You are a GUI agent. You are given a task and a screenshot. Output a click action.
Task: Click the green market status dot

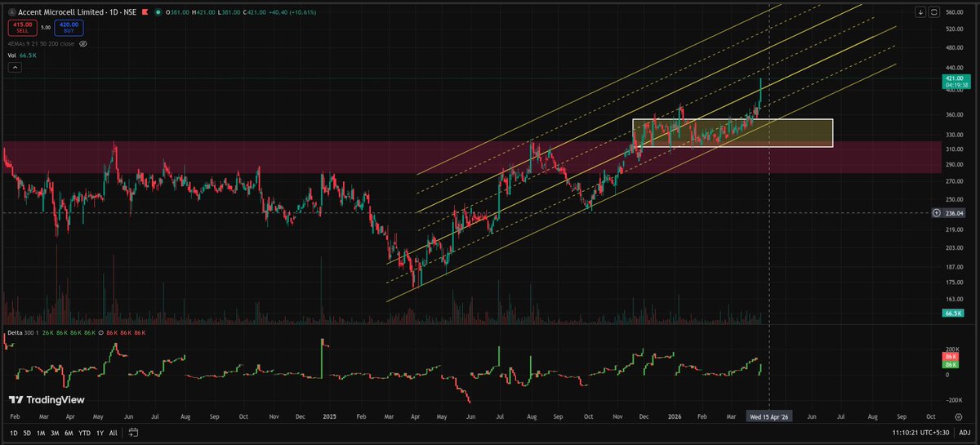[x=160, y=12]
